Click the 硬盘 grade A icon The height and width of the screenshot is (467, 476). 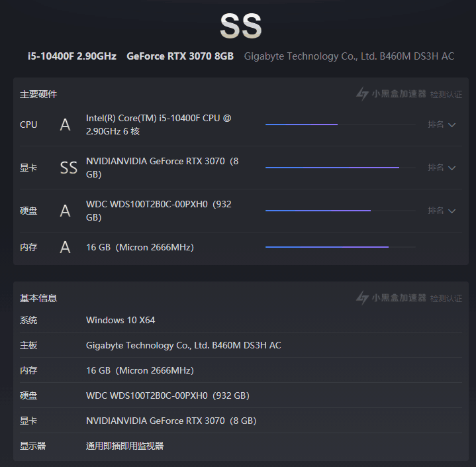point(65,211)
